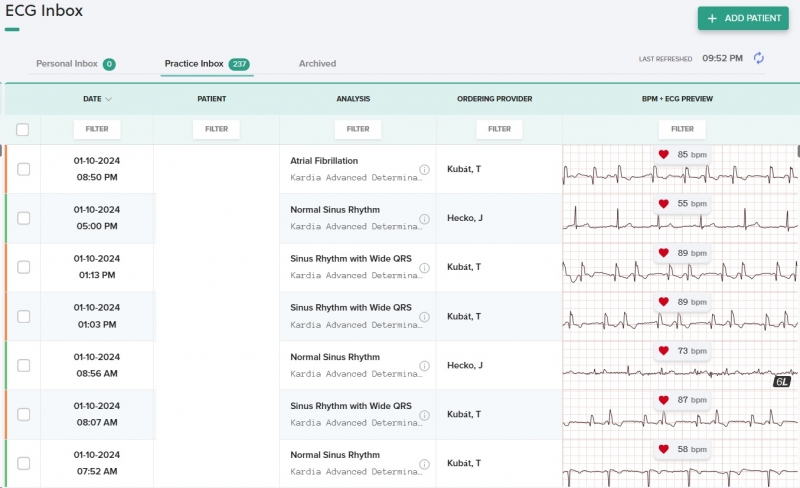The height and width of the screenshot is (488, 800).
Task: Switch to Archived tab
Action: tap(317, 64)
